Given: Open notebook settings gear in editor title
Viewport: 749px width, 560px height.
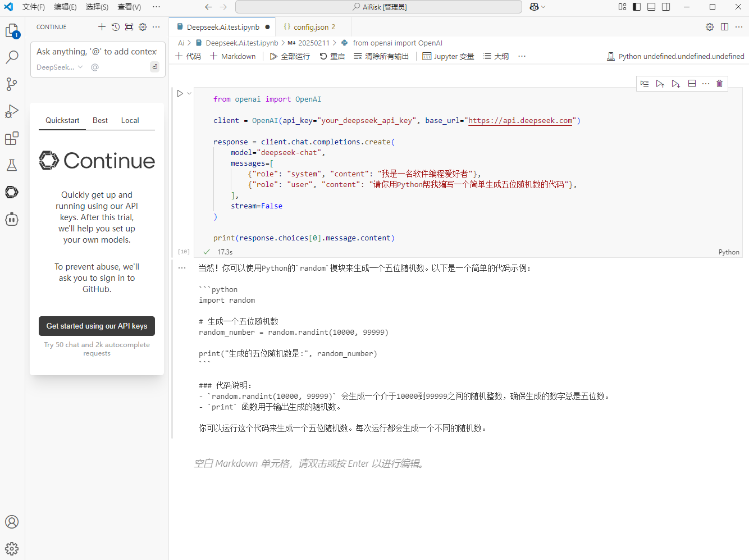Looking at the screenshot, I should pos(710,27).
